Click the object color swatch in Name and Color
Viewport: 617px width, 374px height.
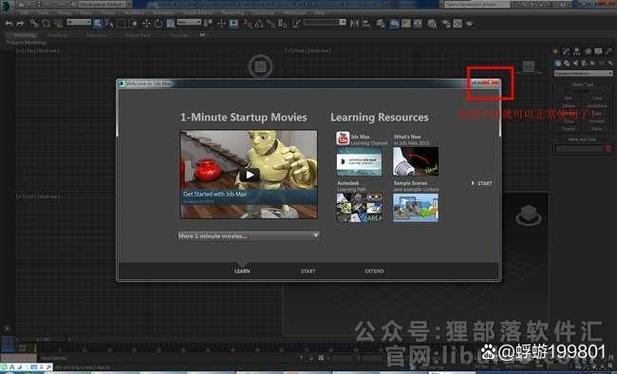(608, 148)
